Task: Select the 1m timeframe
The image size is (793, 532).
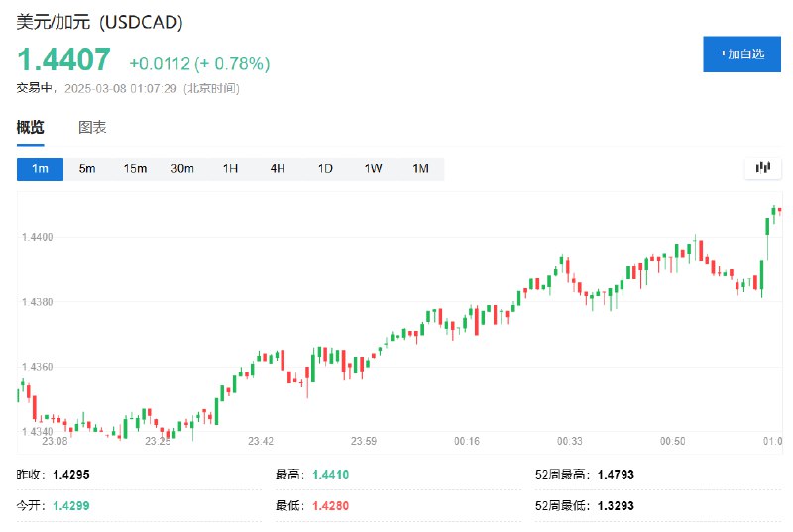Action: tap(40, 168)
